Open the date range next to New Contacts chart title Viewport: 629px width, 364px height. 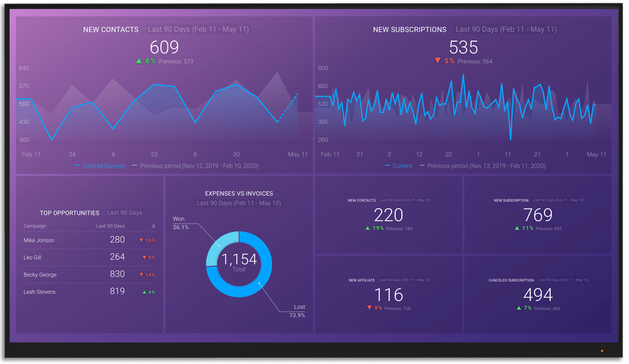pyautogui.click(x=198, y=29)
